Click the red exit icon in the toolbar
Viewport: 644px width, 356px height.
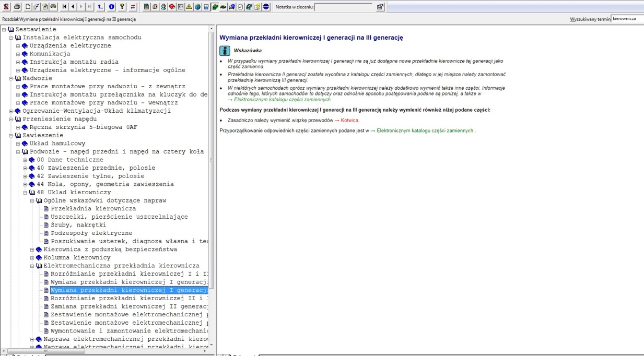6,7
